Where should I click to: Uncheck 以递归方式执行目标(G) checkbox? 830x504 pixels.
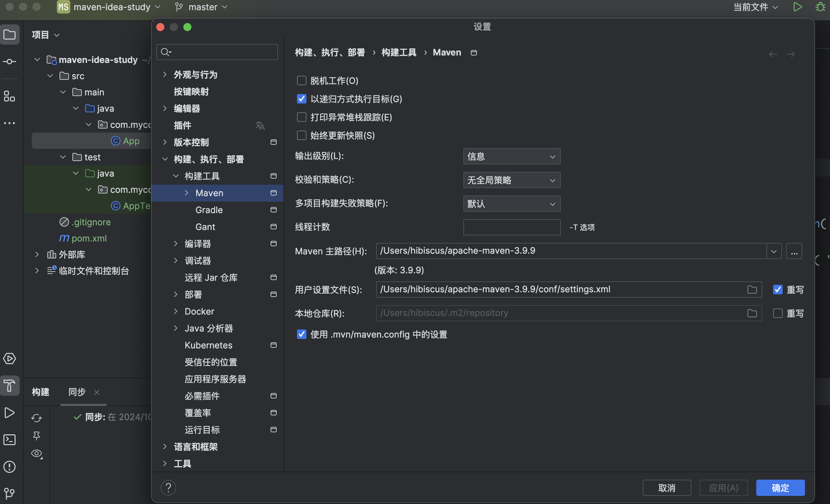(301, 99)
